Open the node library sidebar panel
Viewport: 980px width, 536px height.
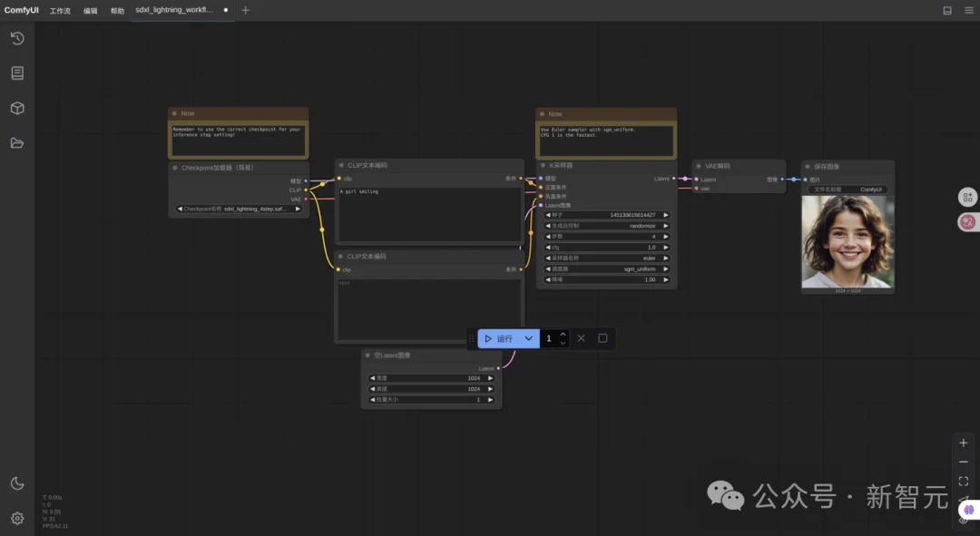[x=17, y=73]
